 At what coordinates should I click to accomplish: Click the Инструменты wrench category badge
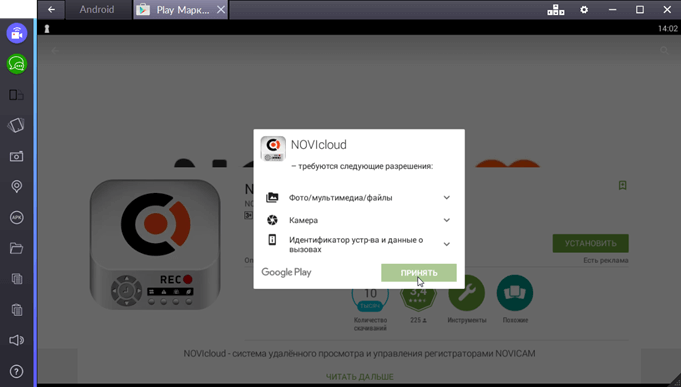point(466,293)
